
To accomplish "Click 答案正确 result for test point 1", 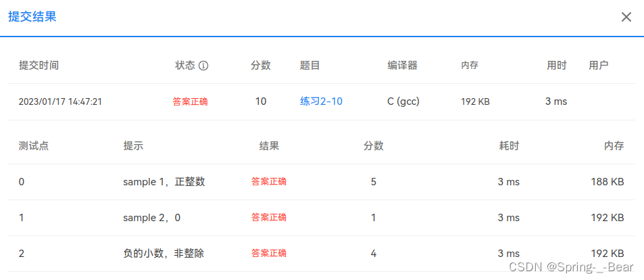I will [x=268, y=218].
